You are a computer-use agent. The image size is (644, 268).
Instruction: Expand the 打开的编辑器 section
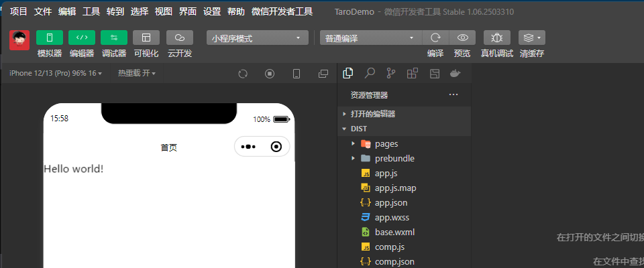(404, 114)
